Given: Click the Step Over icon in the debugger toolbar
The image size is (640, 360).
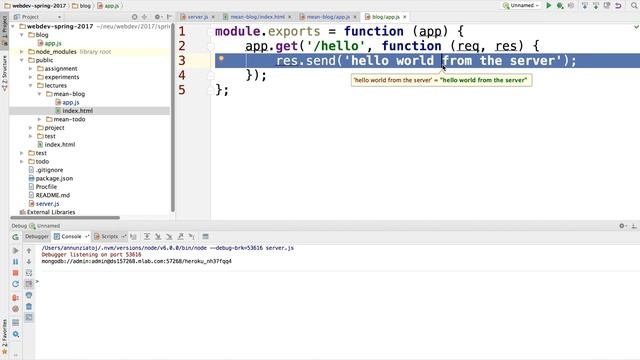Looking at the screenshot, I should 147,236.
